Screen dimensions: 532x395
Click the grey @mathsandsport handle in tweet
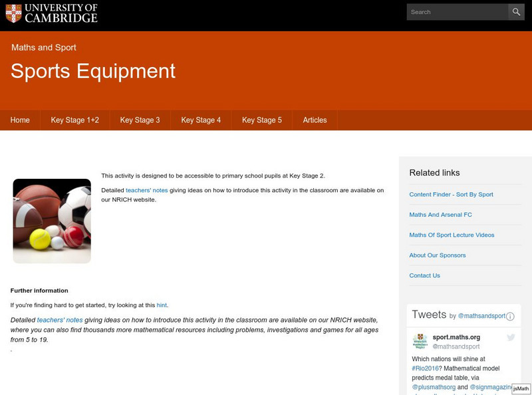(456, 346)
